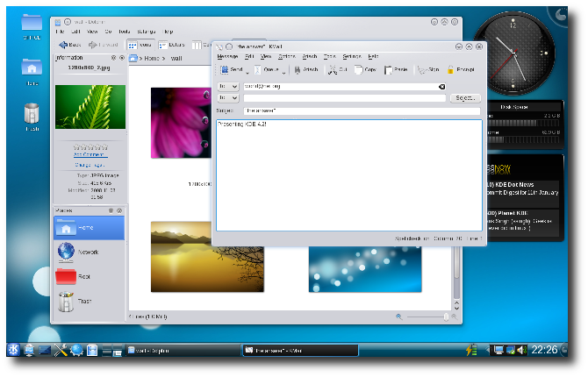Open the first recipient type dropdown

tap(227, 87)
